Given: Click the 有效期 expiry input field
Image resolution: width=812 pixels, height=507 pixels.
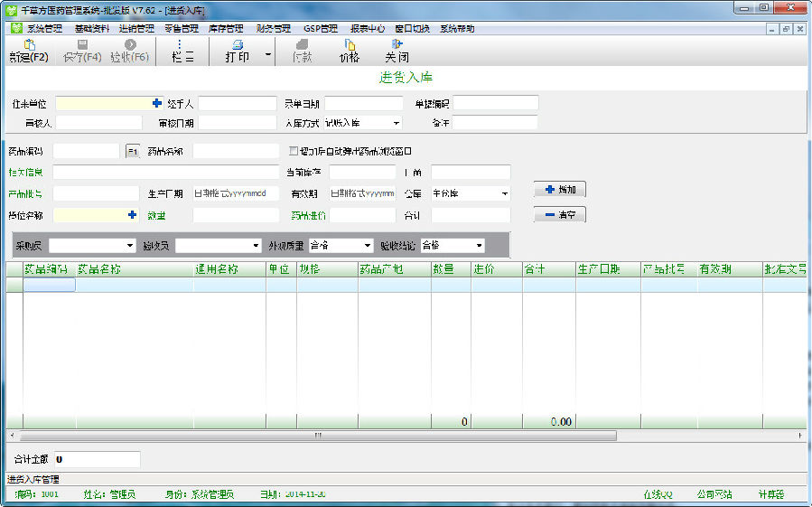Looking at the screenshot, I should [x=362, y=194].
